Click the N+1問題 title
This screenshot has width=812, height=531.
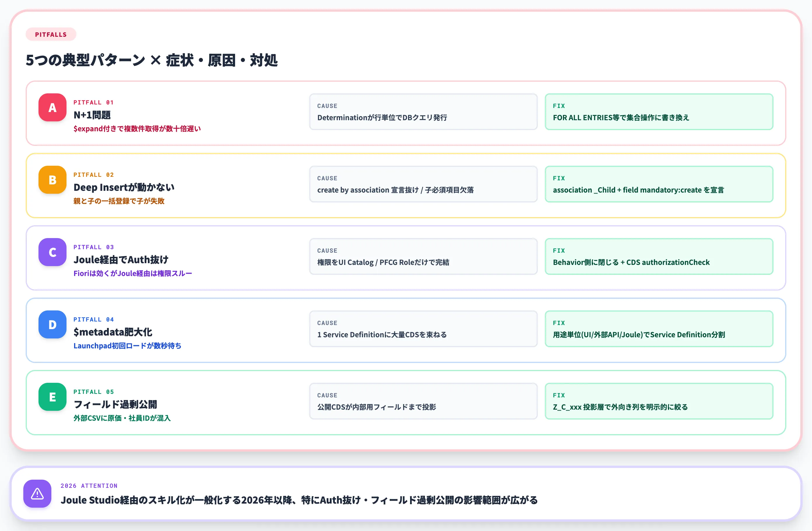[x=92, y=115]
